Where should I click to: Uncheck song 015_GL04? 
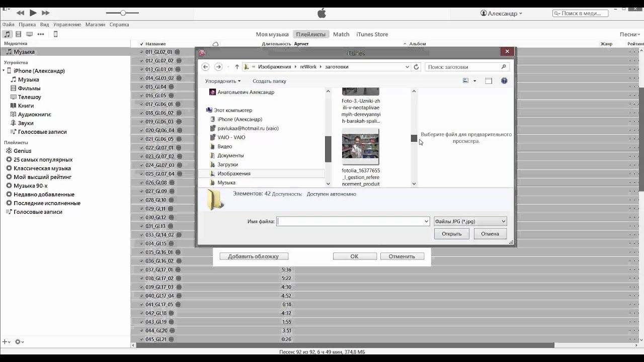click(x=142, y=87)
